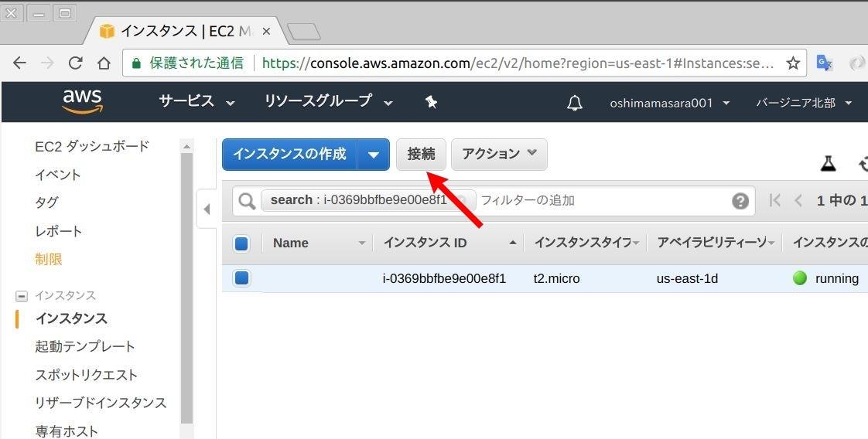Viewport: 868px width, 439px height.
Task: Open インスタンスタイプ column header menu
Action: tap(637, 243)
